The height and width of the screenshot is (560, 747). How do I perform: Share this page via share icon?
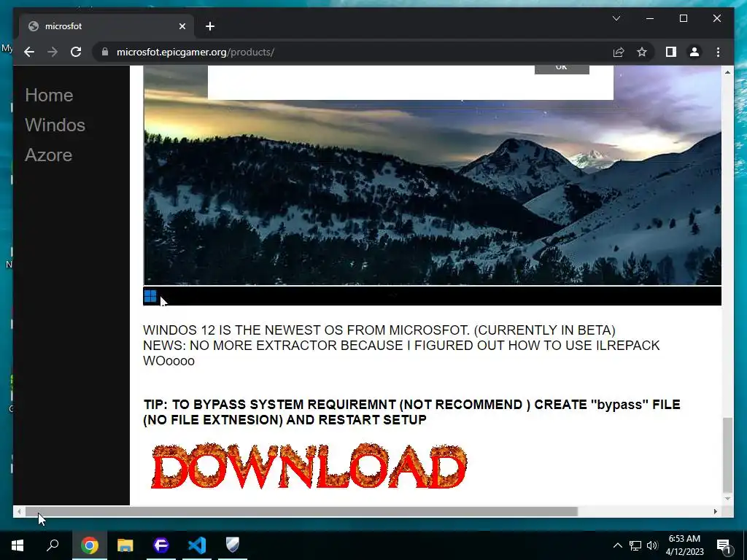click(619, 52)
